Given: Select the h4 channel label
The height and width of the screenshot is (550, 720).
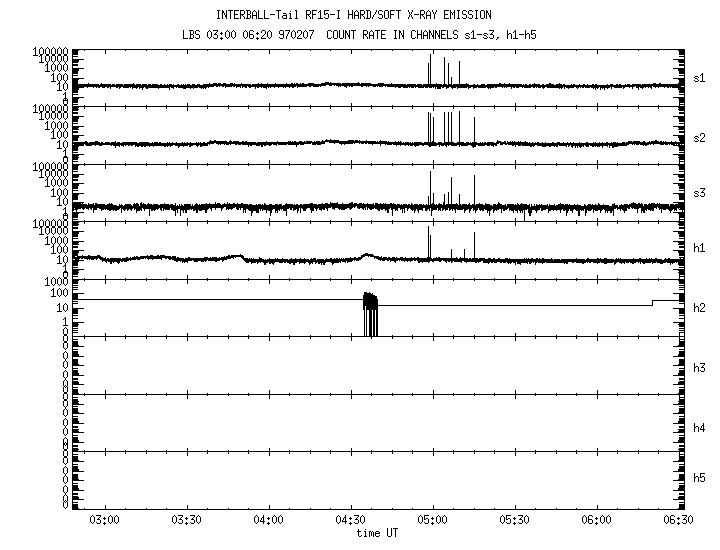Looking at the screenshot, I should (x=699, y=428).
